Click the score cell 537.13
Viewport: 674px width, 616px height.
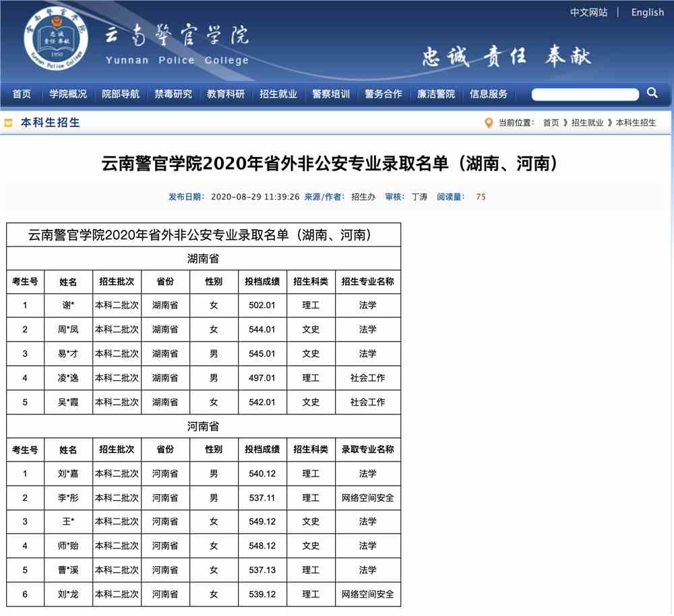coord(262,570)
